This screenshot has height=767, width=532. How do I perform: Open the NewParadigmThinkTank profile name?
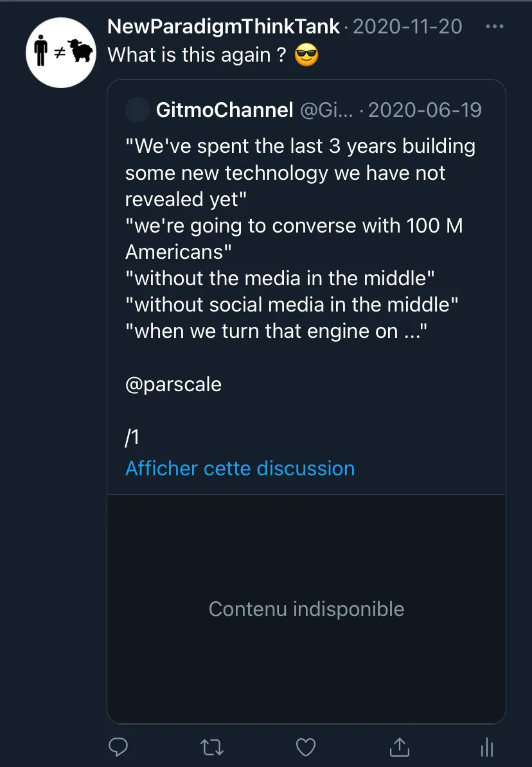[223, 26]
